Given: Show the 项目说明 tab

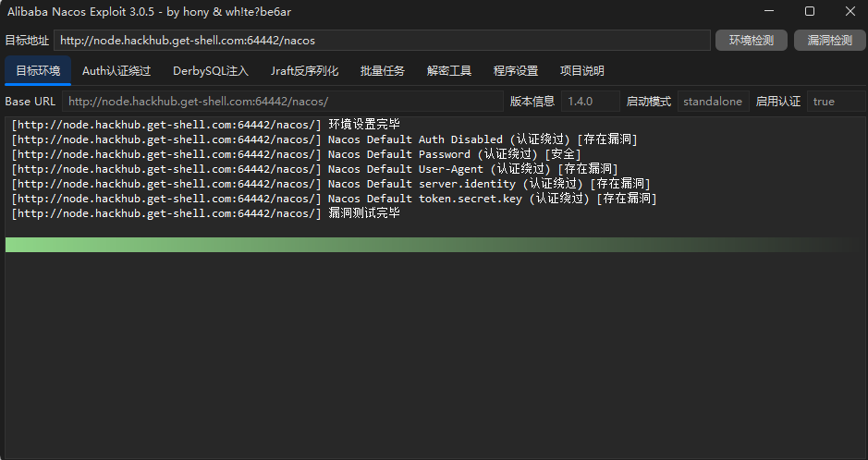Looking at the screenshot, I should (581, 71).
